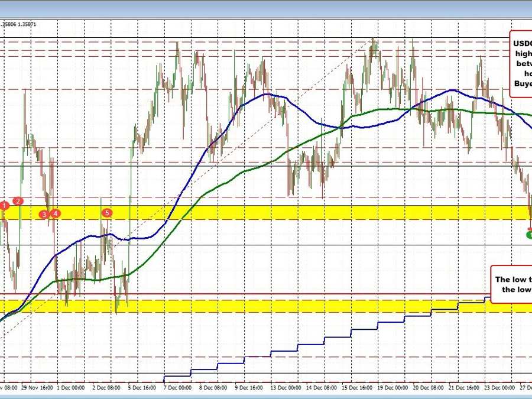Click the red numbered marker 1
The width and height of the screenshot is (532, 399).
(5, 206)
